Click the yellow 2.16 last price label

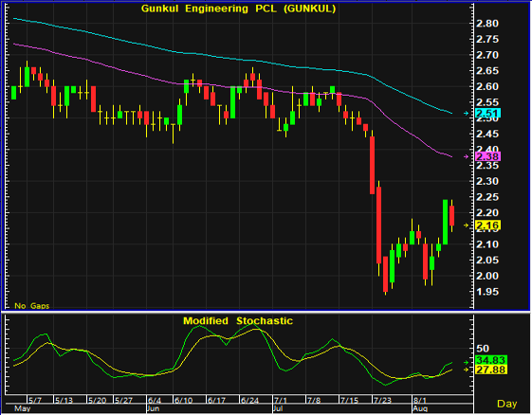(487, 226)
